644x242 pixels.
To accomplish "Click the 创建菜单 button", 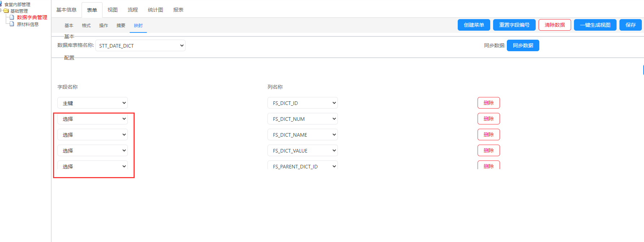I will [474, 25].
